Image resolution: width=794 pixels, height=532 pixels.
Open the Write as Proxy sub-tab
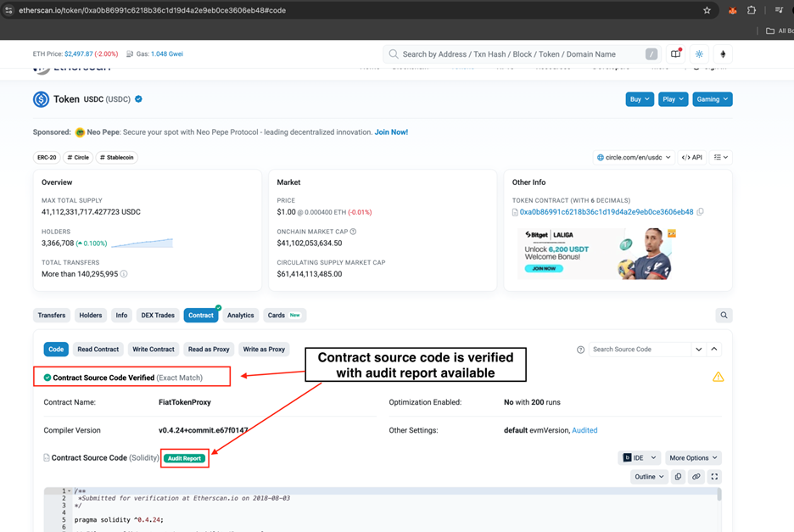coord(264,349)
